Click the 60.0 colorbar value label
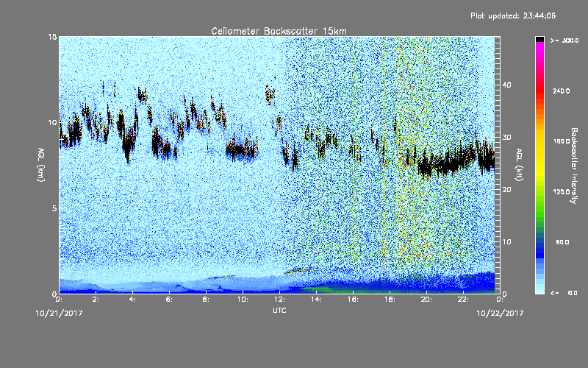The image size is (588, 368). pos(562,242)
